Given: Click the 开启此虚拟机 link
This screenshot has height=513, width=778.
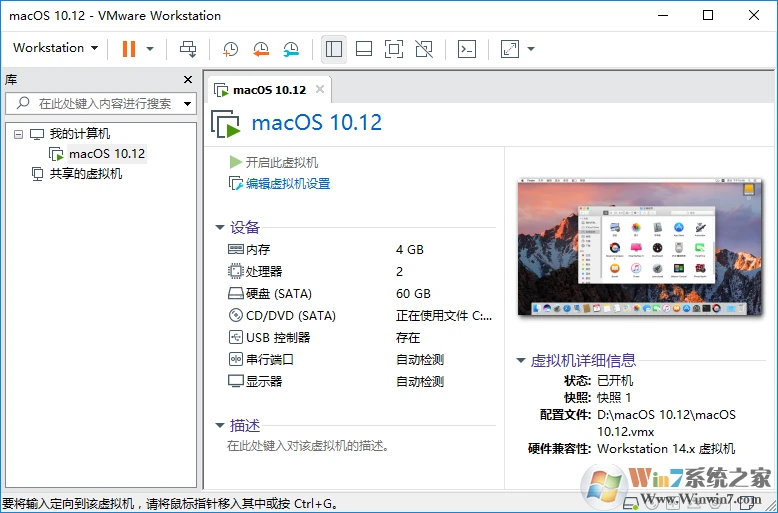Looking at the screenshot, I should pos(281,162).
